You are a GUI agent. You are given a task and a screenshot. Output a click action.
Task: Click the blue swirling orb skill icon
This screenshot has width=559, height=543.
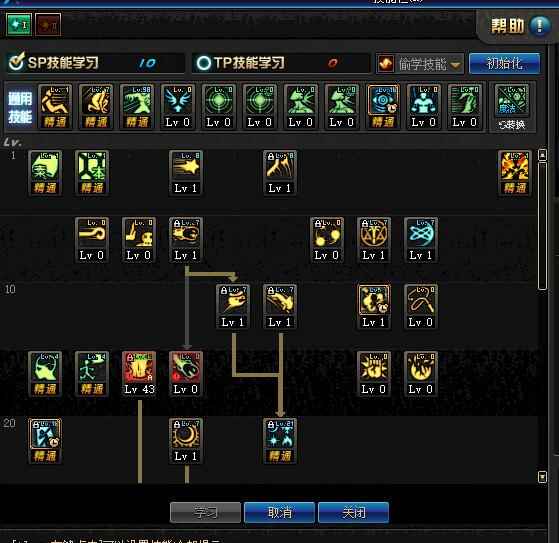421,240
